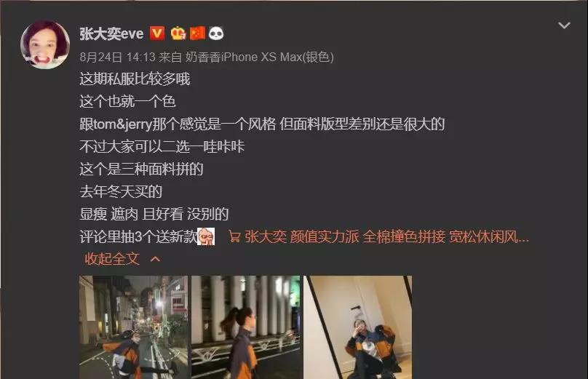Image resolution: width=588 pixels, height=379 pixels.
Task: Click the emoji sticker after 送新款
Action: pyautogui.click(x=206, y=236)
